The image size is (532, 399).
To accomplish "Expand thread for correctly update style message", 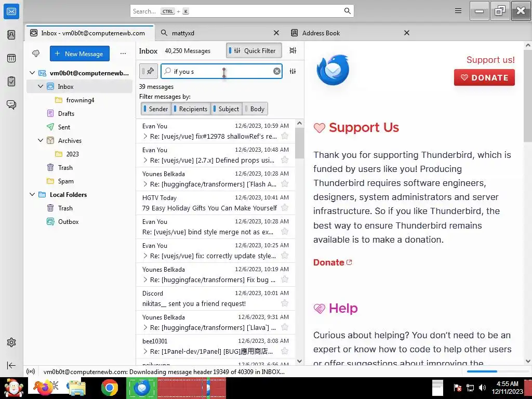I will point(145,256).
